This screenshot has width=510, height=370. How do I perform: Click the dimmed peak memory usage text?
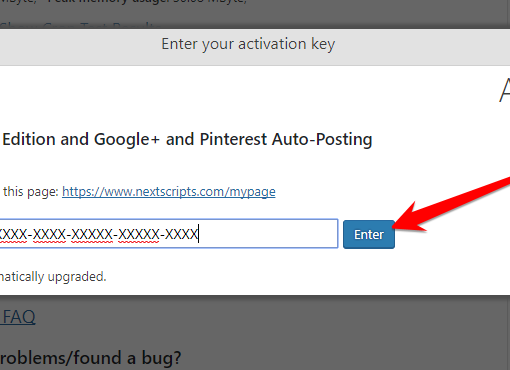[123, 2]
